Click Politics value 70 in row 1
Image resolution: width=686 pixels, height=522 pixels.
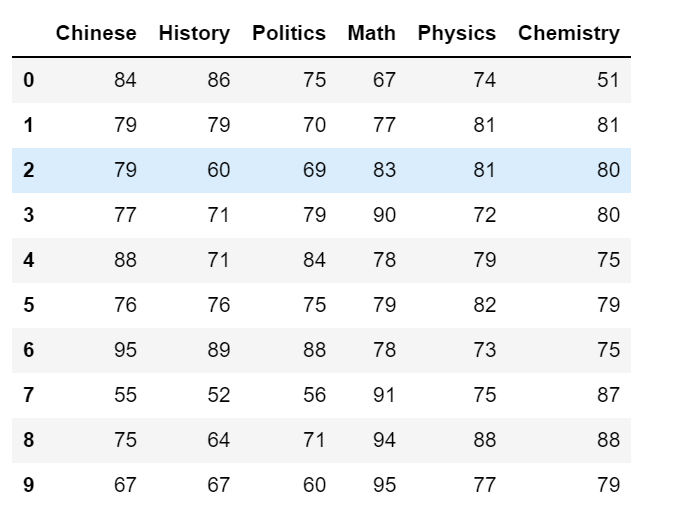(314, 125)
